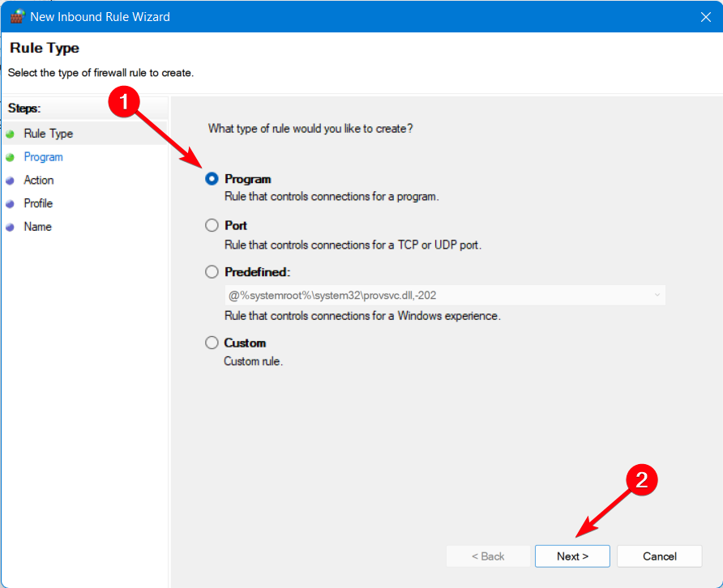Click the purple bullet beside Action step

(11, 181)
